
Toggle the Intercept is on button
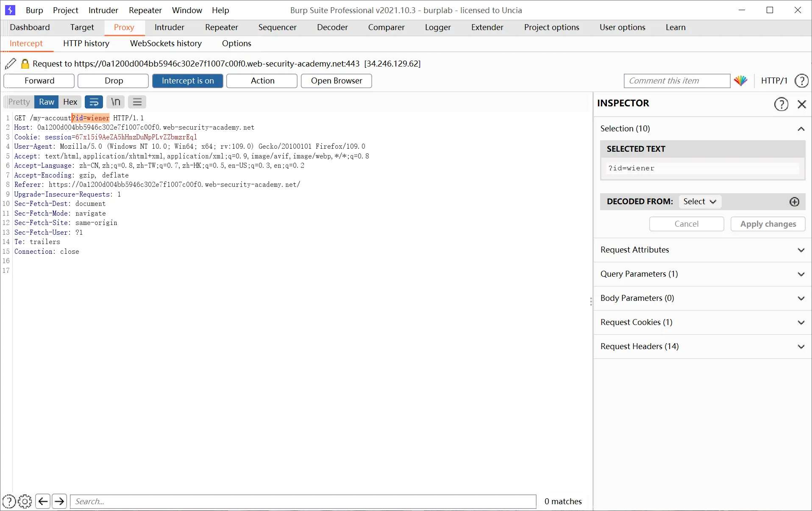[188, 81]
